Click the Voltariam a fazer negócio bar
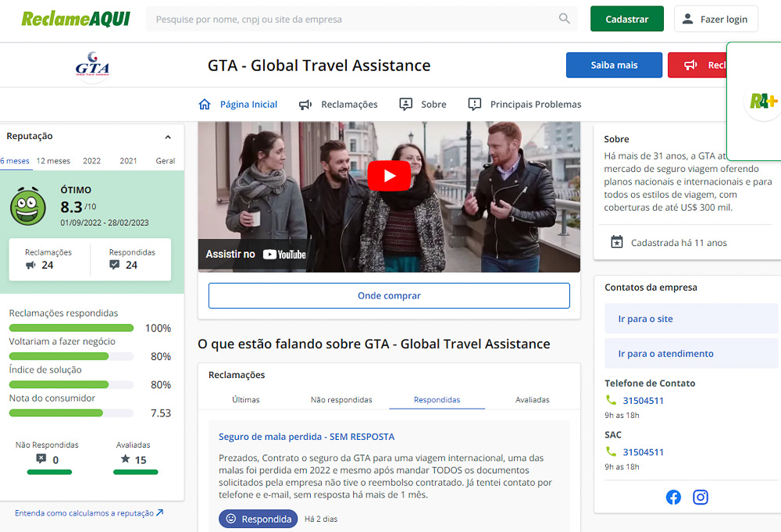This screenshot has width=781, height=532. point(71,356)
